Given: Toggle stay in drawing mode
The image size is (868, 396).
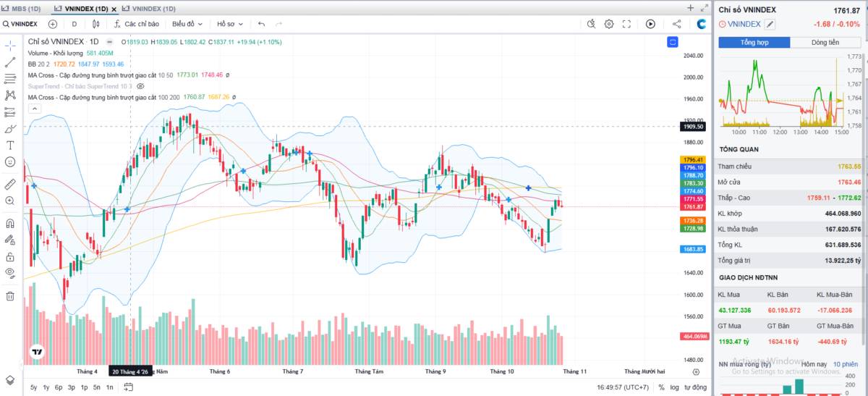Looking at the screenshot, I should (x=10, y=240).
